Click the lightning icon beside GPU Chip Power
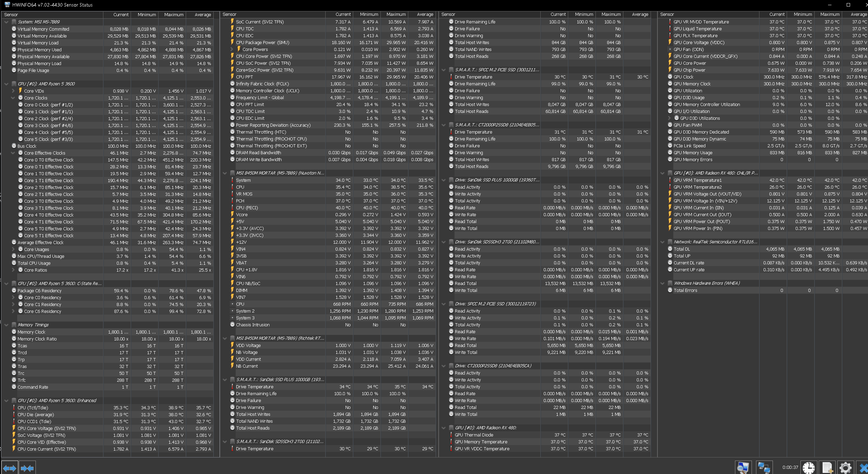 coord(670,70)
